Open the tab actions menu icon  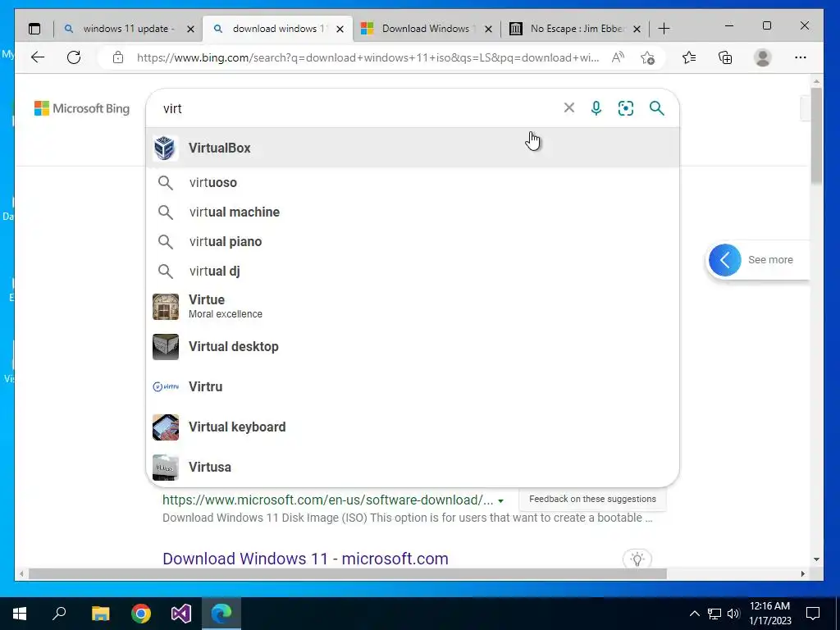click(34, 29)
